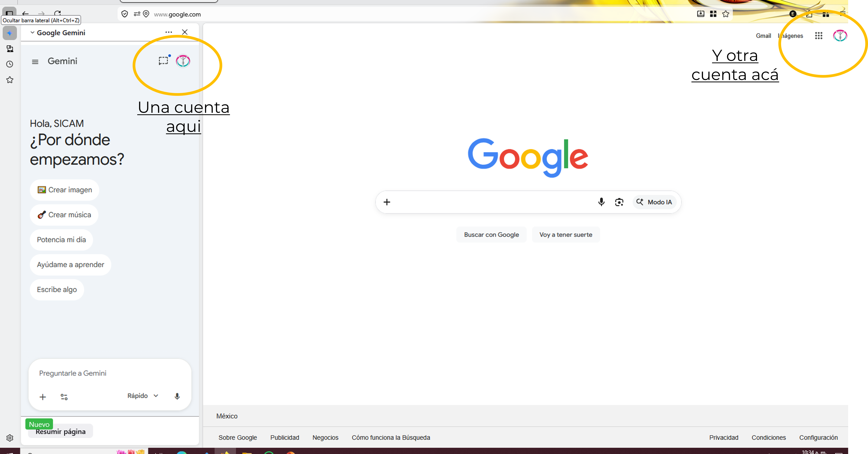Click the Preguntarle a Gemini input field
Screen dimensions: 868x454
[x=109, y=373]
